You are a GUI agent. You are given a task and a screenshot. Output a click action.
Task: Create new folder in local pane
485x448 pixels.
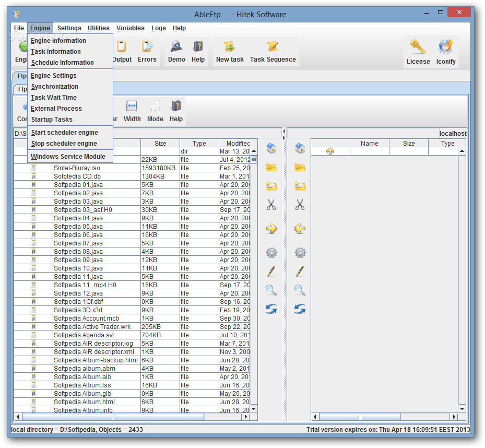pyautogui.click(x=271, y=168)
